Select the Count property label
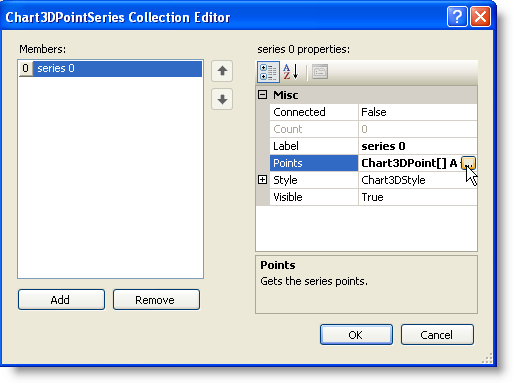This screenshot has width=513, height=383. coord(314,129)
